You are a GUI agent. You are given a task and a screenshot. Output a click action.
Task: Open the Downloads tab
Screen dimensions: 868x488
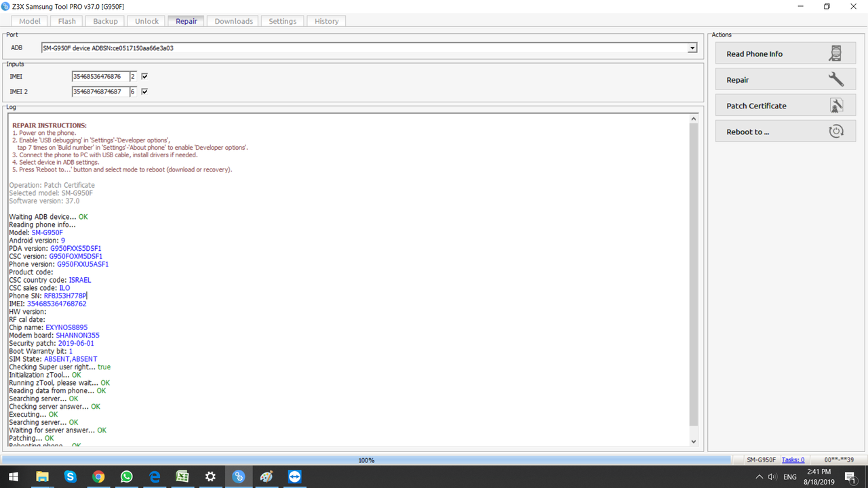[233, 21]
